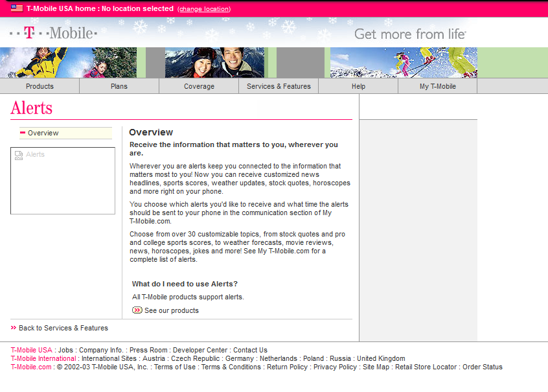The width and height of the screenshot is (548, 392).
Task: Select the Poland site link
Action: (314, 358)
